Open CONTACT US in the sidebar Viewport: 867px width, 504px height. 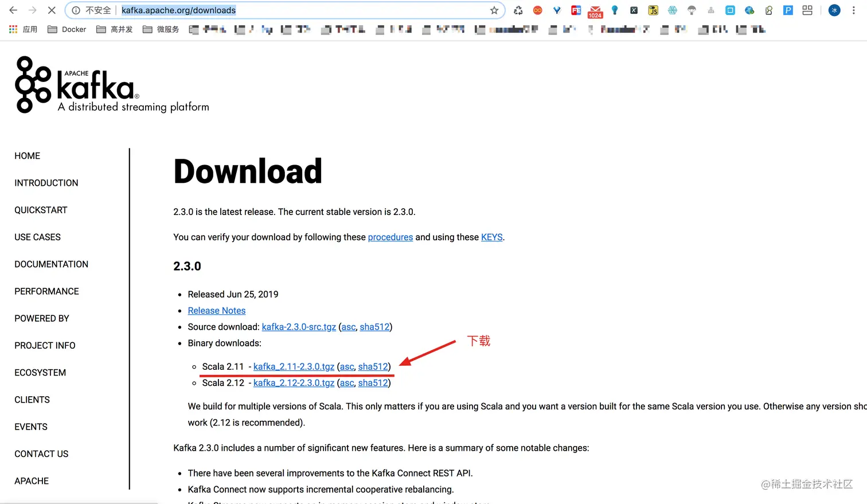tap(41, 454)
